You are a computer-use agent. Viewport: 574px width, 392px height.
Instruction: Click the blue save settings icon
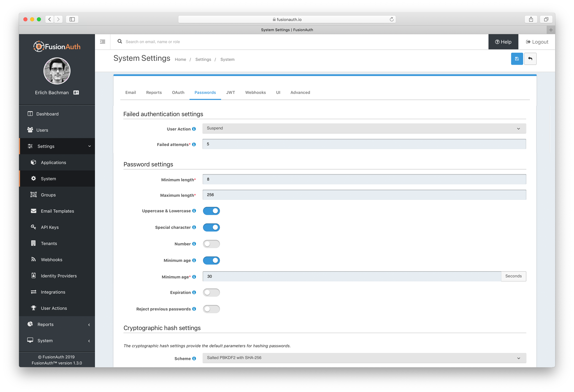tap(517, 59)
